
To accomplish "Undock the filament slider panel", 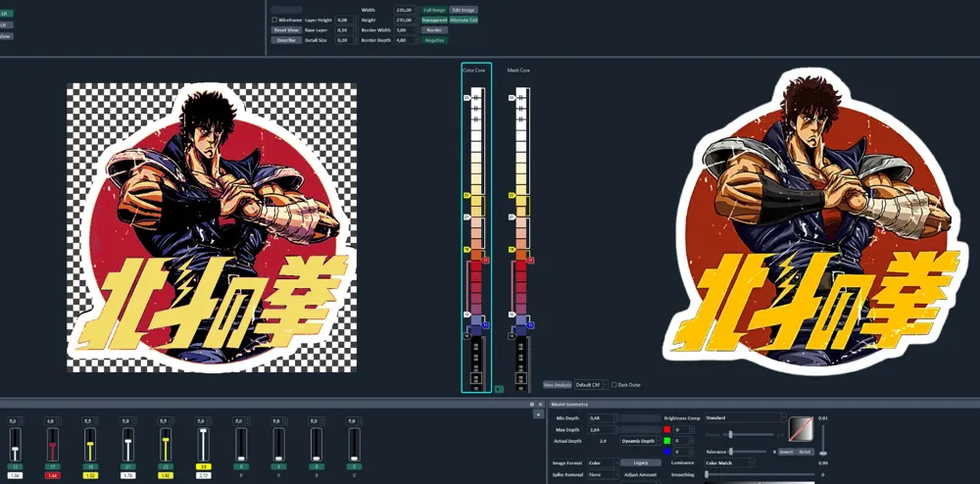I will coord(532,405).
